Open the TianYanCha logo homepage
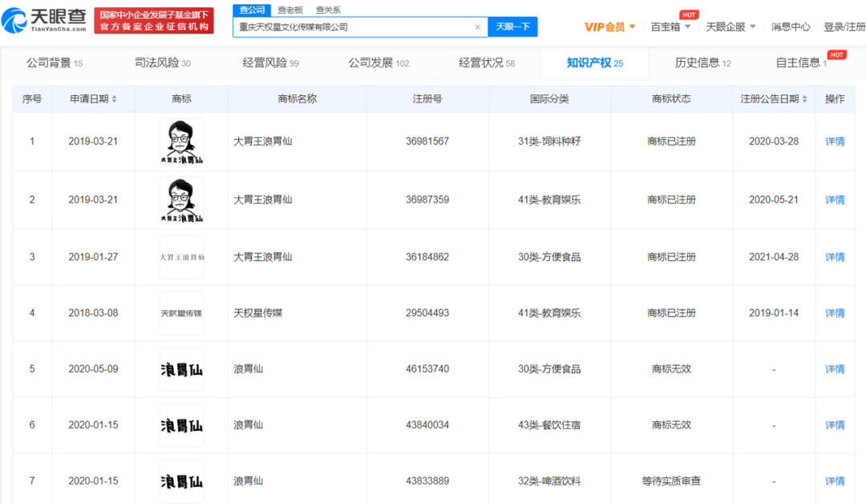Viewport: 866px width, 504px height. [44, 20]
